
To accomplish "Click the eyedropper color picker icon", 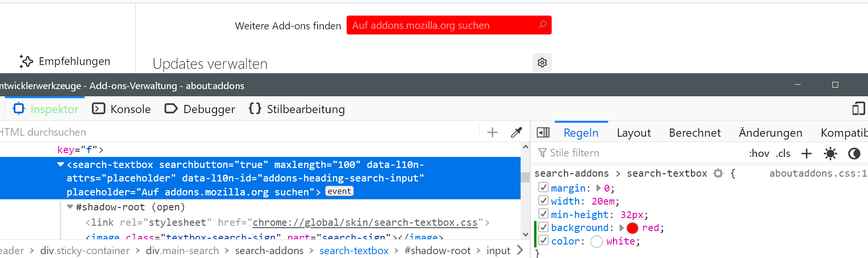I will point(516,132).
